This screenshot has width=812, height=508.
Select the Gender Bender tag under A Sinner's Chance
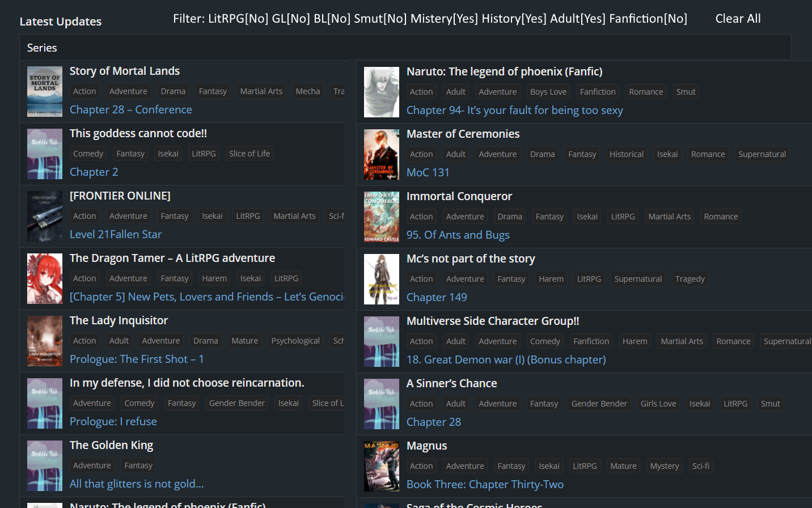(599, 404)
